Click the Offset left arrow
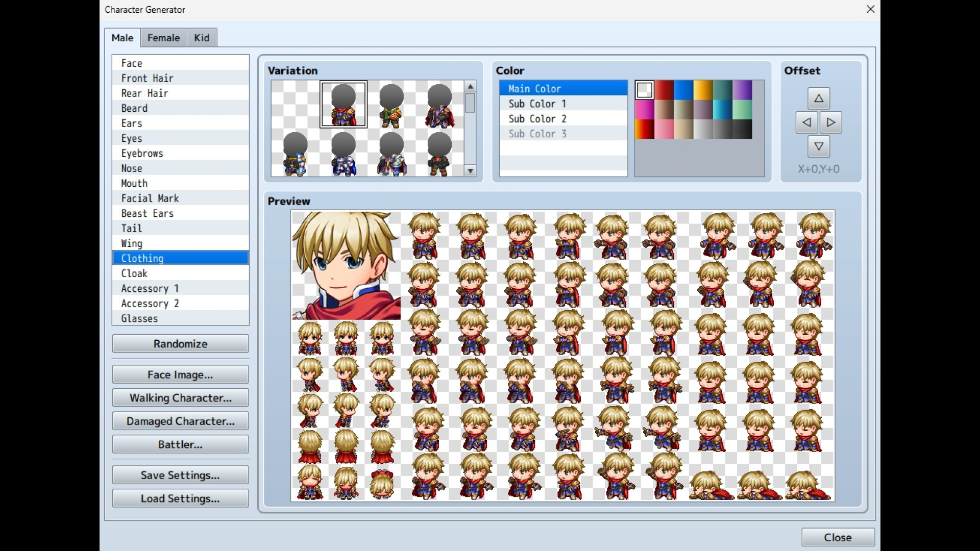Viewport: 980px width, 551px height. pos(806,122)
